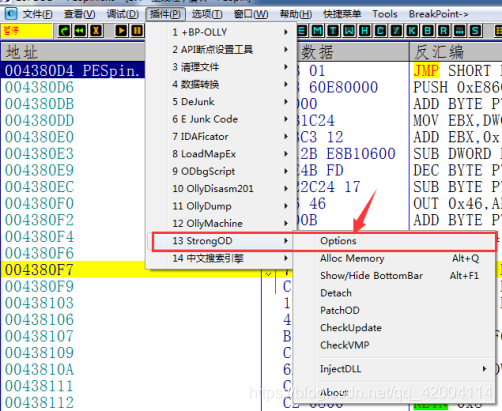502x411 pixels.
Task: Open the 调试(D) menu
Action: click(x=122, y=14)
